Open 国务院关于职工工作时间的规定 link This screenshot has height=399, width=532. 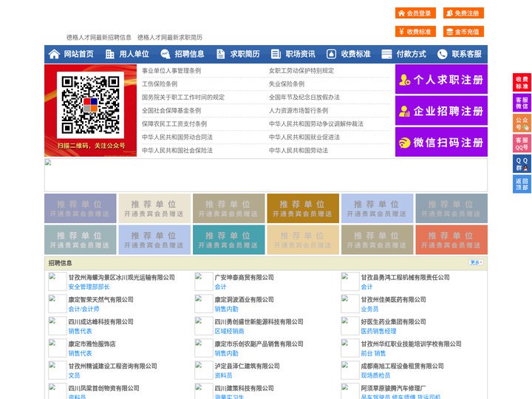click(x=183, y=97)
